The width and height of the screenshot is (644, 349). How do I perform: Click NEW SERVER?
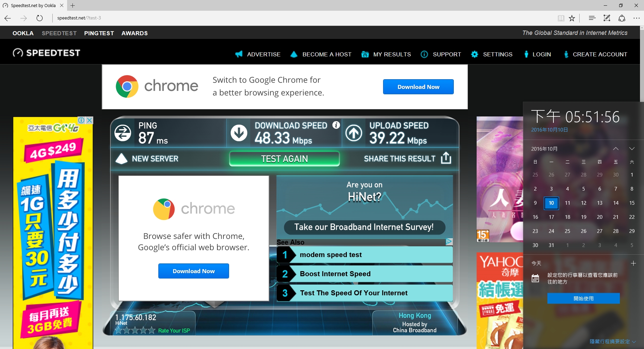coord(155,159)
